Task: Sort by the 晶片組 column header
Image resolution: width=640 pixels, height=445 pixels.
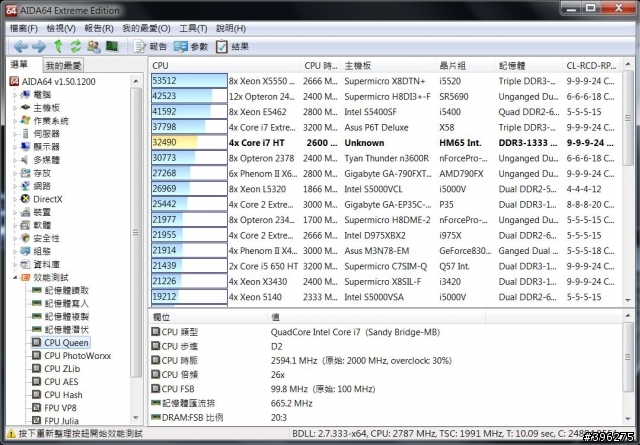Action: click(x=465, y=65)
